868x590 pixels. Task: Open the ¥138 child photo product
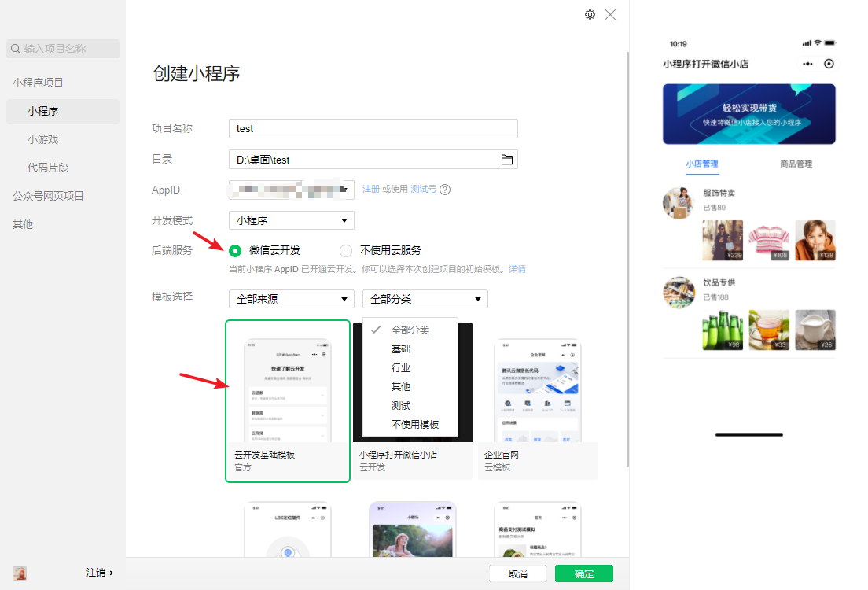pos(815,241)
